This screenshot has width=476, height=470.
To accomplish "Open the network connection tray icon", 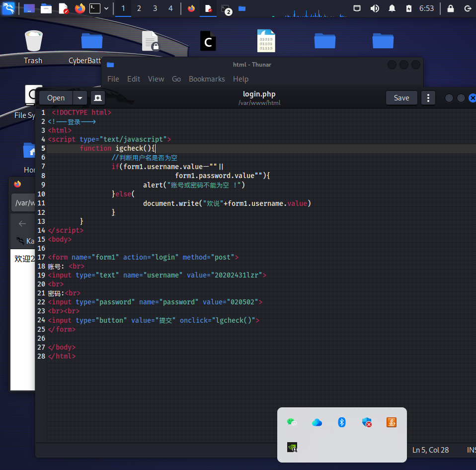I will (x=357, y=8).
